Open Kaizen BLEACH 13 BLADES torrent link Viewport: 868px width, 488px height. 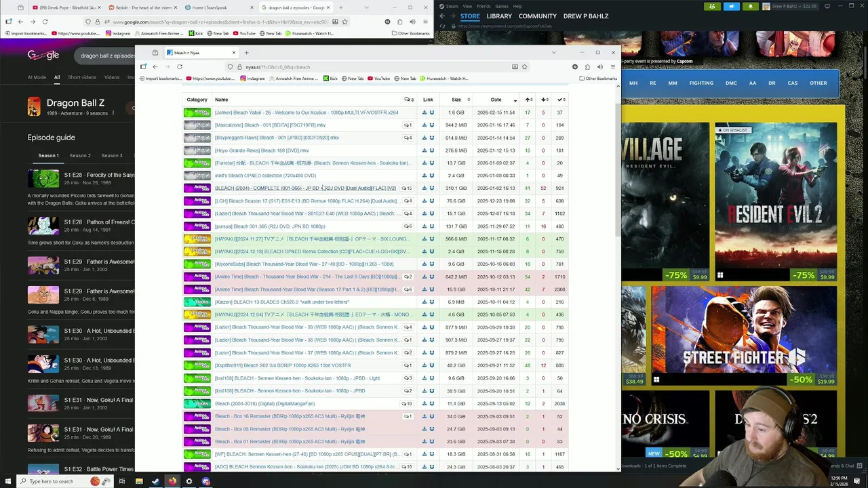coord(282,302)
